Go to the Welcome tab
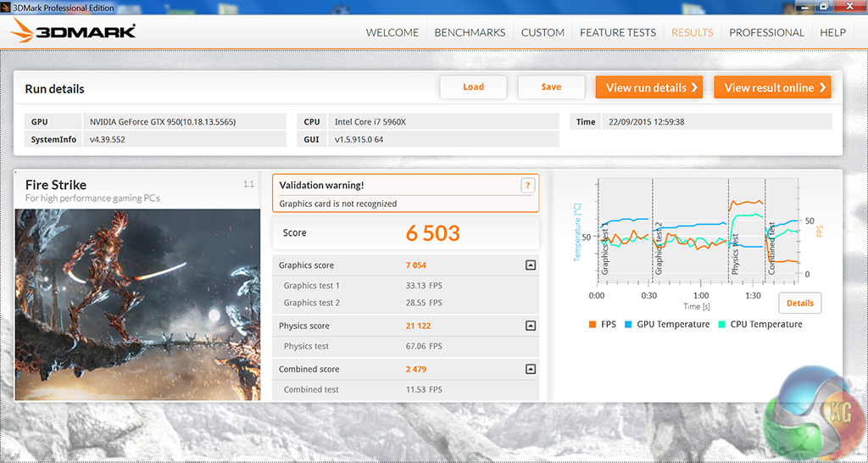The height and width of the screenshot is (463, 868). (x=392, y=32)
